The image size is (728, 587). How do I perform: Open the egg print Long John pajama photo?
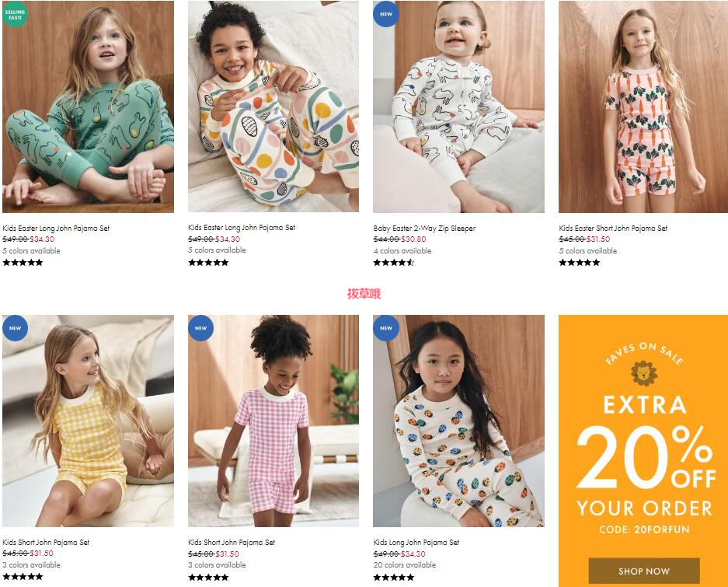click(273, 107)
